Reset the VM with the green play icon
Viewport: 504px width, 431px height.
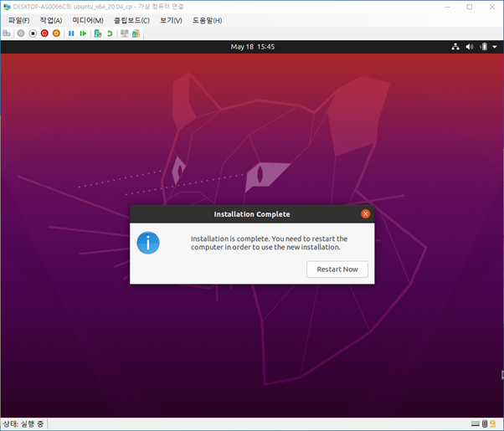pos(83,33)
